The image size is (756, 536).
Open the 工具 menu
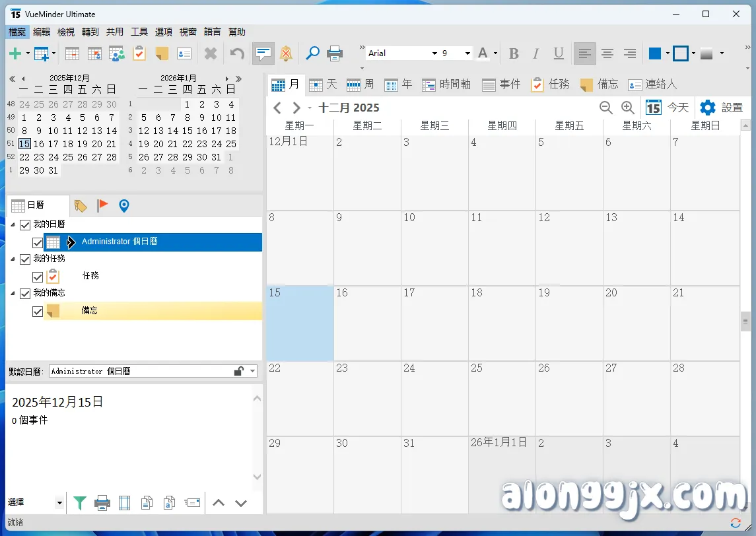coord(139,32)
